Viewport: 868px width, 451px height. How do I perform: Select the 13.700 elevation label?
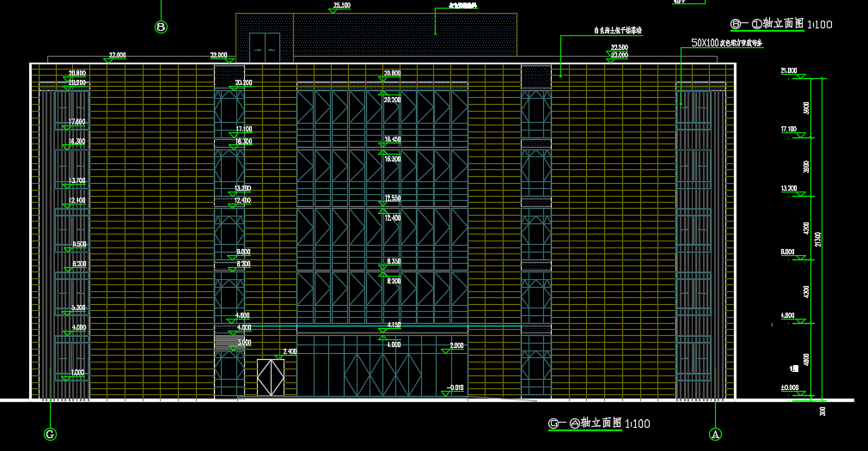[77, 181]
